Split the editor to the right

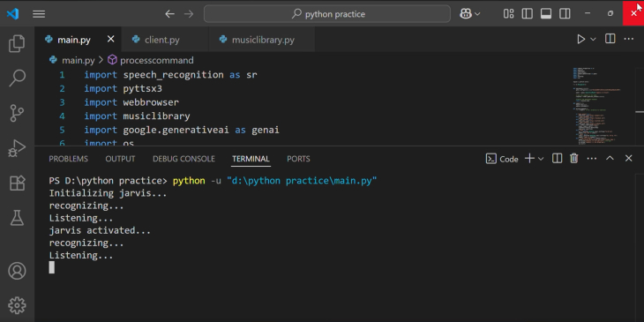pyautogui.click(x=610, y=39)
